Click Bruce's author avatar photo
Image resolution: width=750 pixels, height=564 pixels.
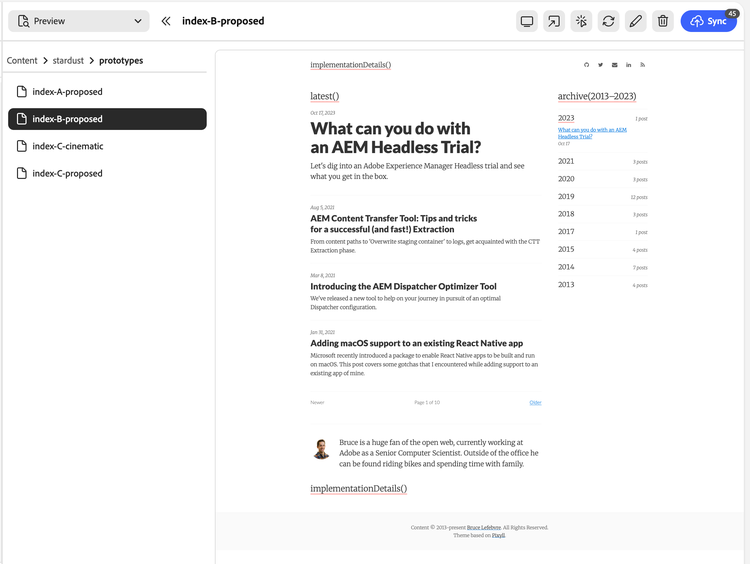321,449
